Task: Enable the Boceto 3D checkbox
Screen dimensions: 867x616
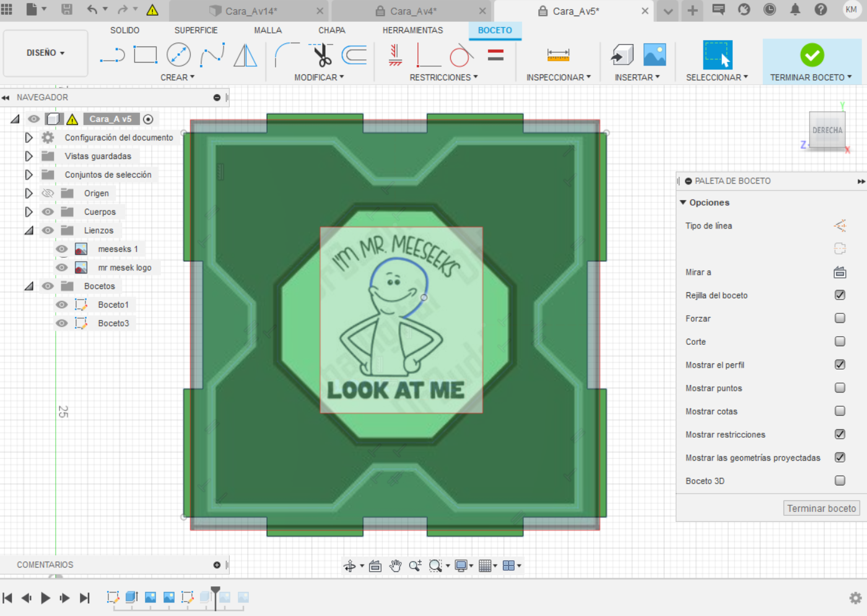Action: [840, 480]
